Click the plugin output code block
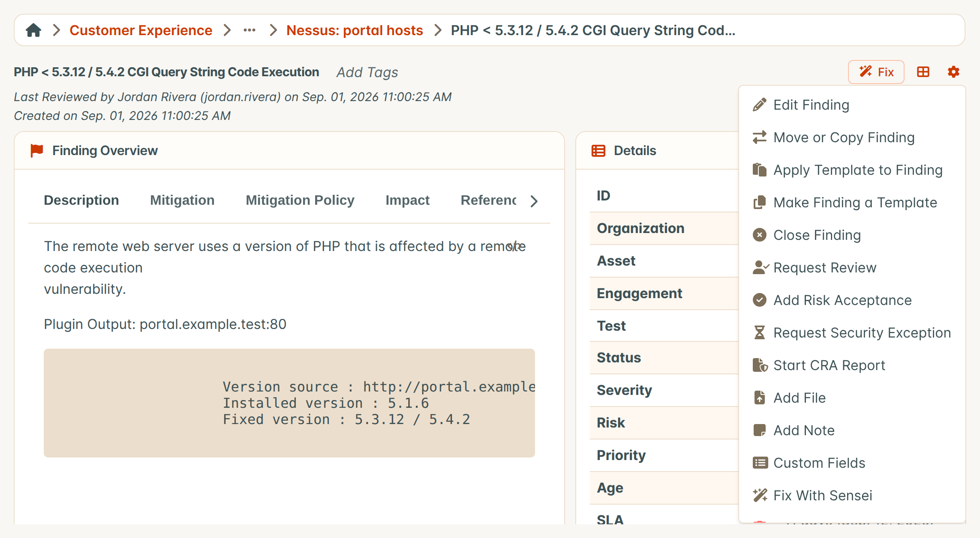Viewport: 980px width, 538px height. point(289,403)
